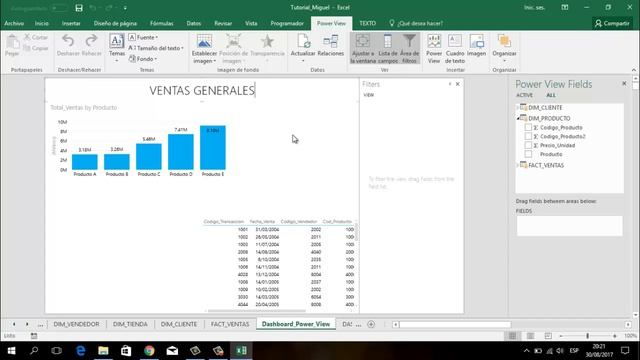The image size is (640, 360).
Task: Open the DIM_VENDEDOR sheet tab
Action: click(76, 324)
